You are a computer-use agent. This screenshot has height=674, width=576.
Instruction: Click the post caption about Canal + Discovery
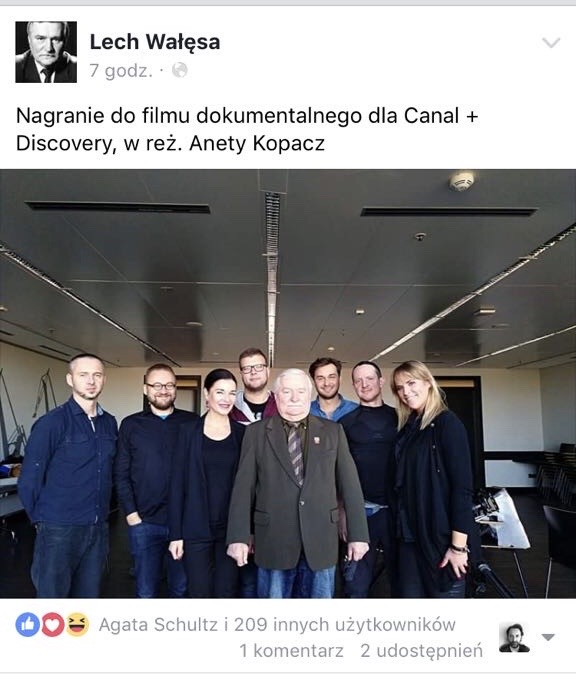tap(247, 129)
